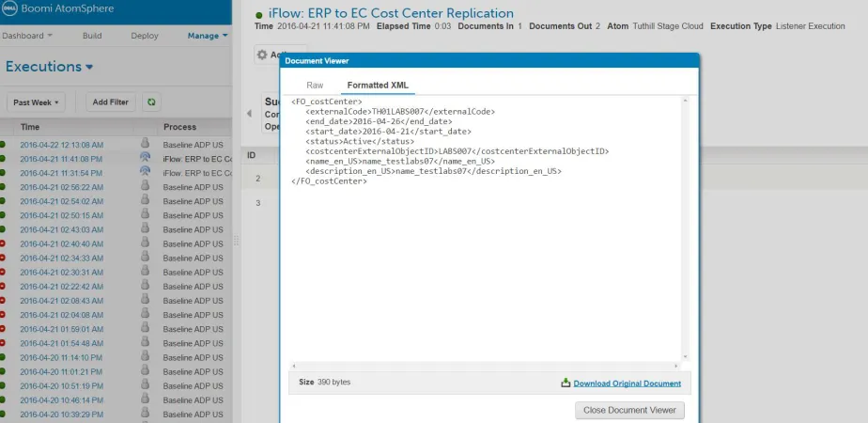
Task: Click Download Original Document link
Action: coord(628,384)
